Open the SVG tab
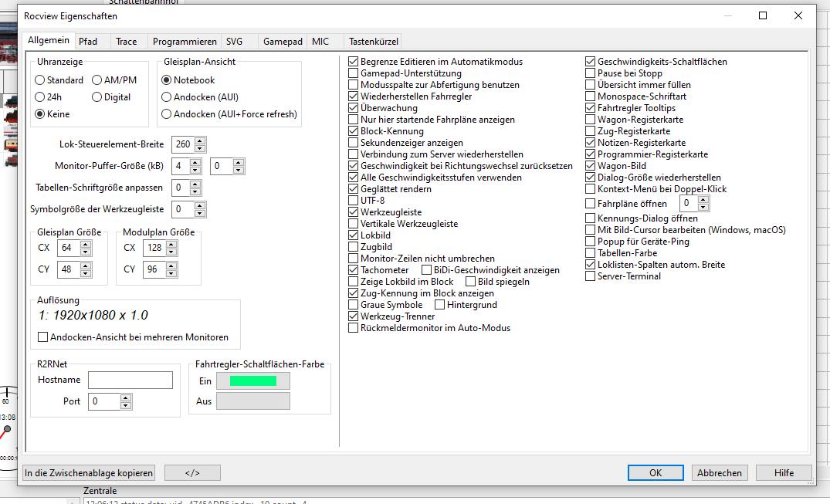Image resolution: width=830 pixels, height=504 pixels. click(x=234, y=42)
